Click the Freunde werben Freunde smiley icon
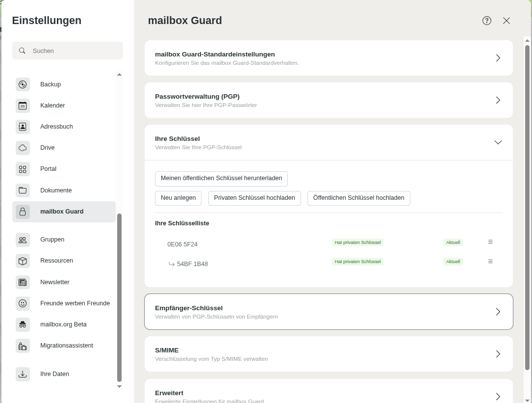The height and width of the screenshot is (403, 532). pos(23,303)
